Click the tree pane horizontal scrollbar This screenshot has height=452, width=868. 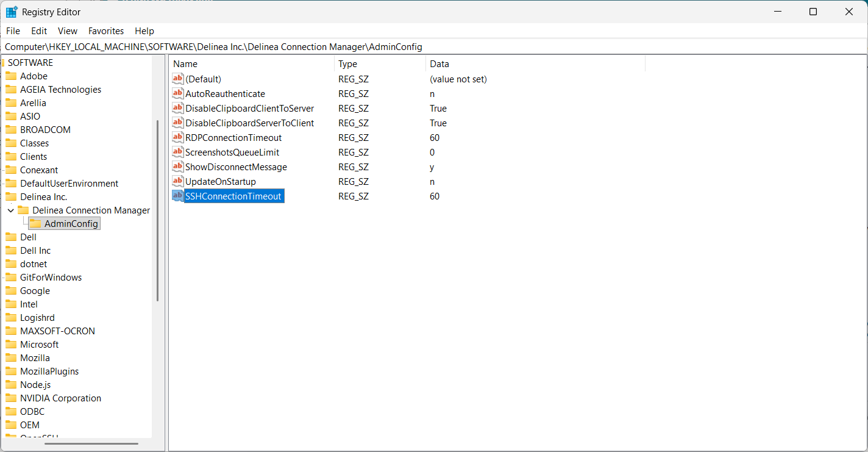[x=83, y=443]
